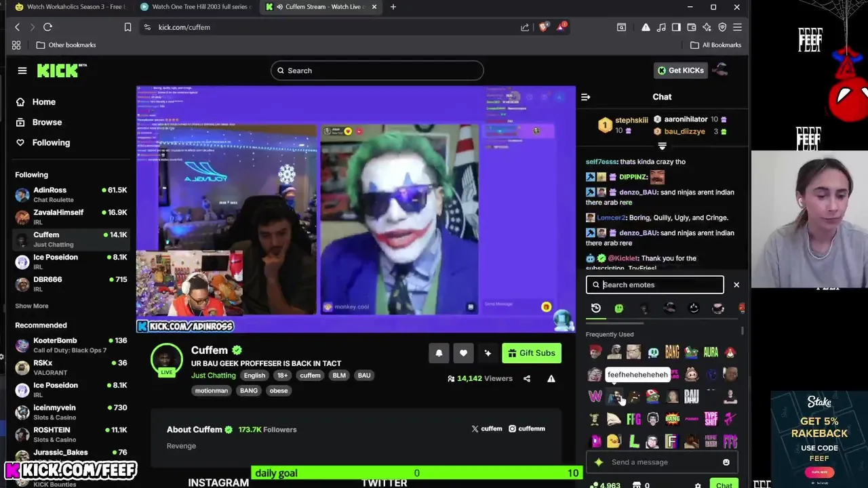Open Cuffem's X profile link
The width and height of the screenshot is (868, 488).
(487, 429)
